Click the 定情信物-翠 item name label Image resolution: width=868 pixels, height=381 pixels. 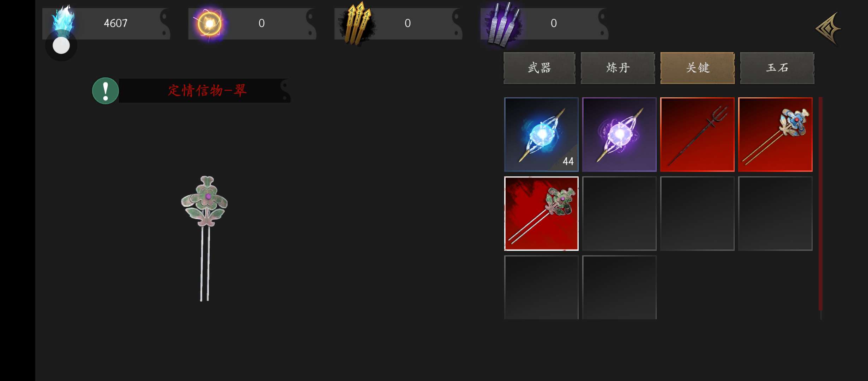[207, 91]
